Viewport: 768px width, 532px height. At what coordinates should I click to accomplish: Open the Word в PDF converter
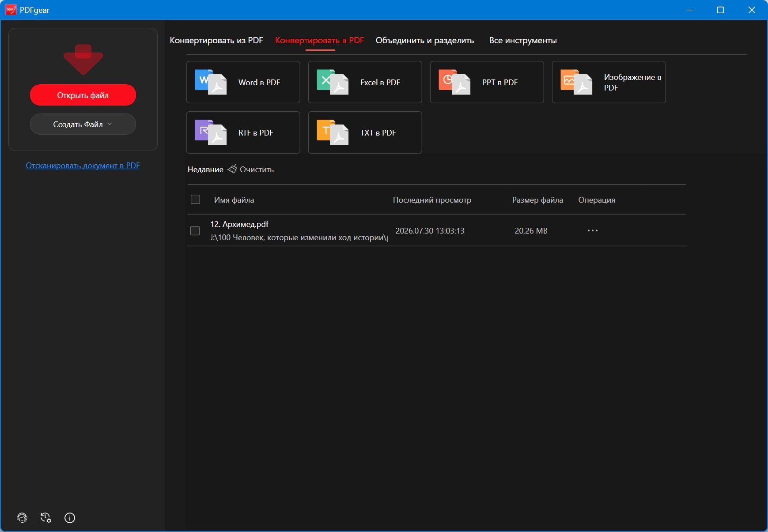243,82
